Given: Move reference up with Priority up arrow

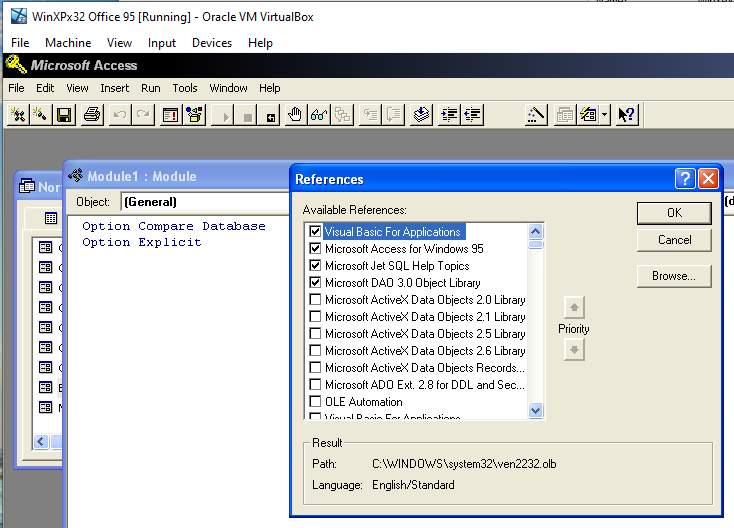Looking at the screenshot, I should [574, 308].
